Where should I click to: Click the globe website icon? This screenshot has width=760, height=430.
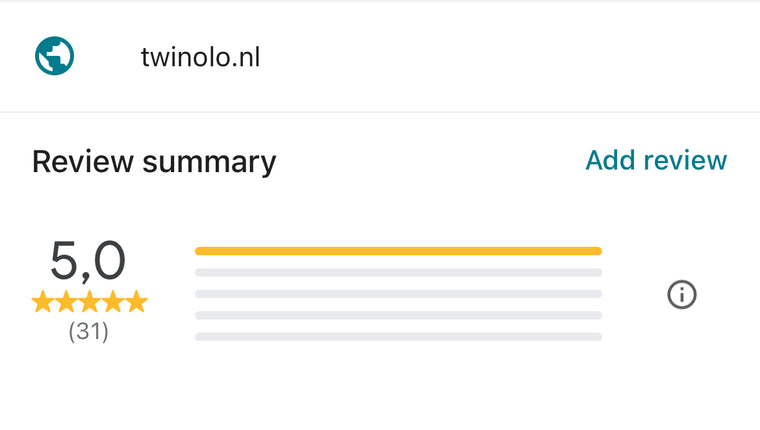pyautogui.click(x=54, y=56)
